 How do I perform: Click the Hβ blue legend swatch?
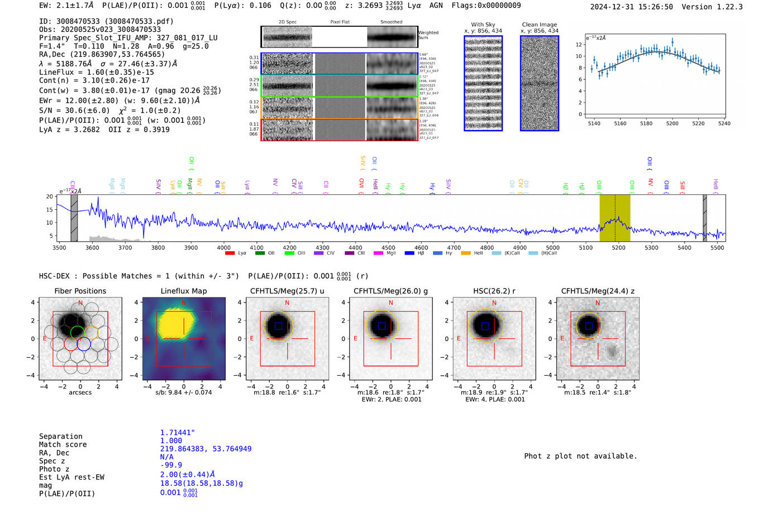coord(409,253)
